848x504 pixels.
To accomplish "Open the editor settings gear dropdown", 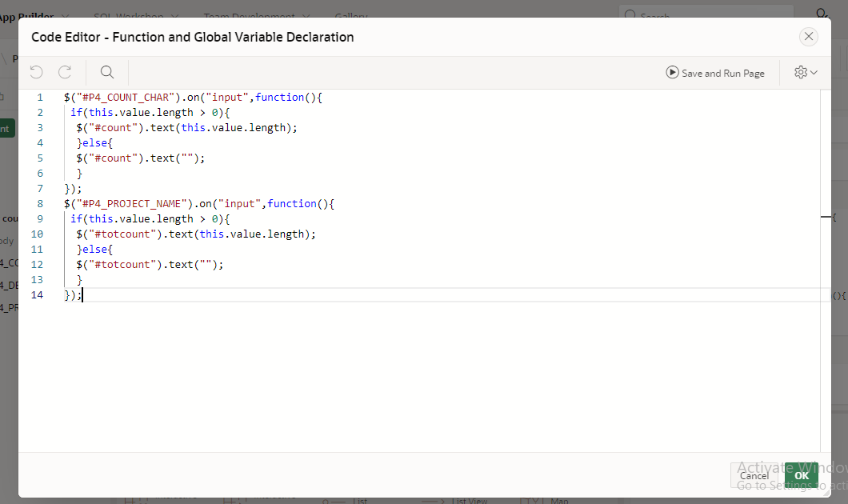I will click(x=806, y=73).
